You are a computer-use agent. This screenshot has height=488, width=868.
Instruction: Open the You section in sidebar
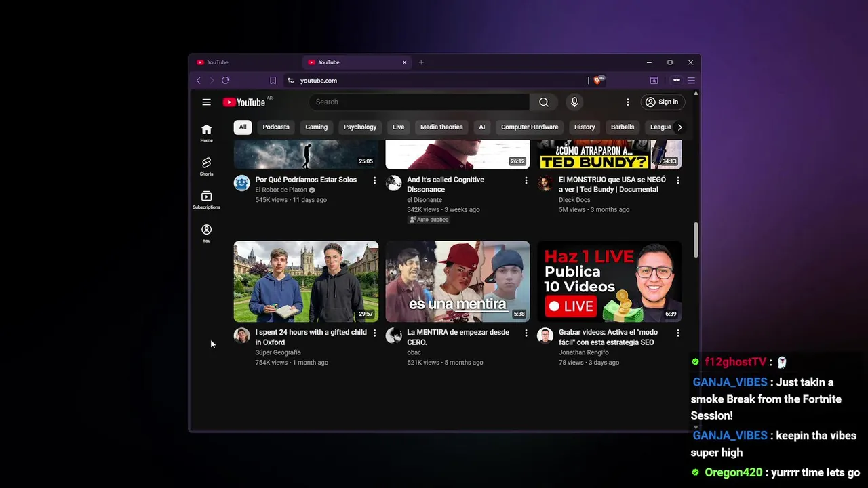point(206,233)
